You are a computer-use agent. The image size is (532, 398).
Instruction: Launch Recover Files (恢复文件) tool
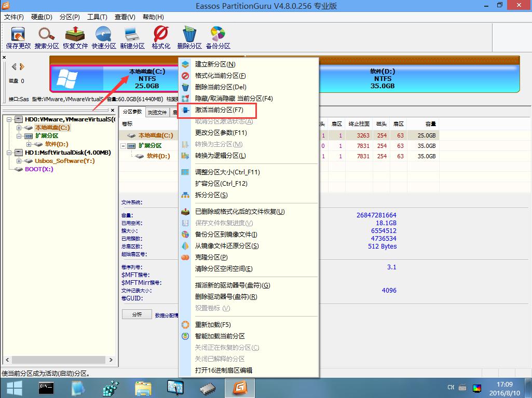pyautogui.click(x=75, y=38)
